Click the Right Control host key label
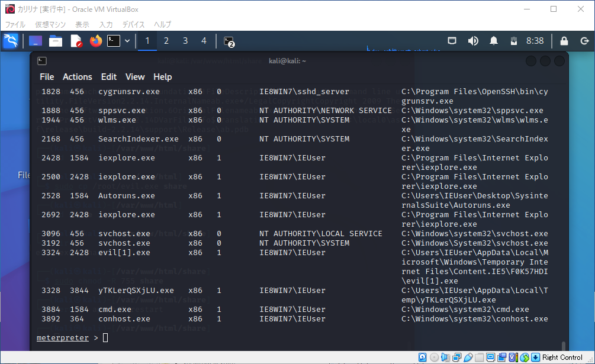The width and height of the screenshot is (595, 364). pyautogui.click(x=562, y=357)
